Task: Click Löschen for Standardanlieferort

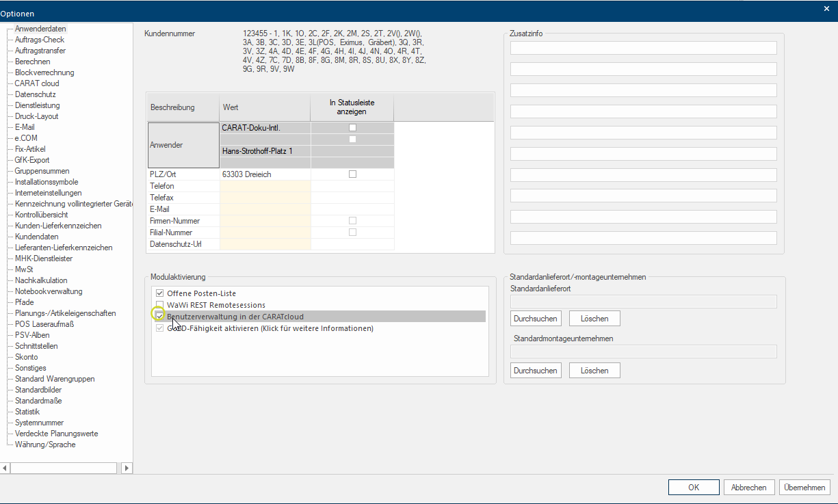Action: point(594,319)
